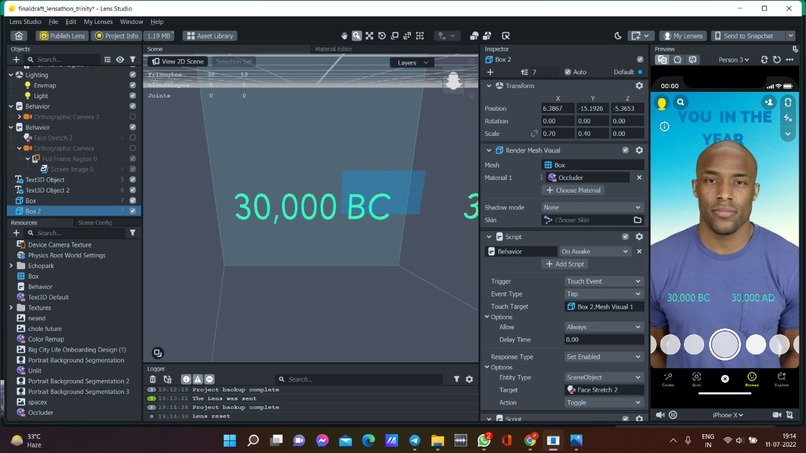This screenshot has height=453, width=806.
Task: Open Render Mesh Visual gear settings
Action: click(639, 150)
